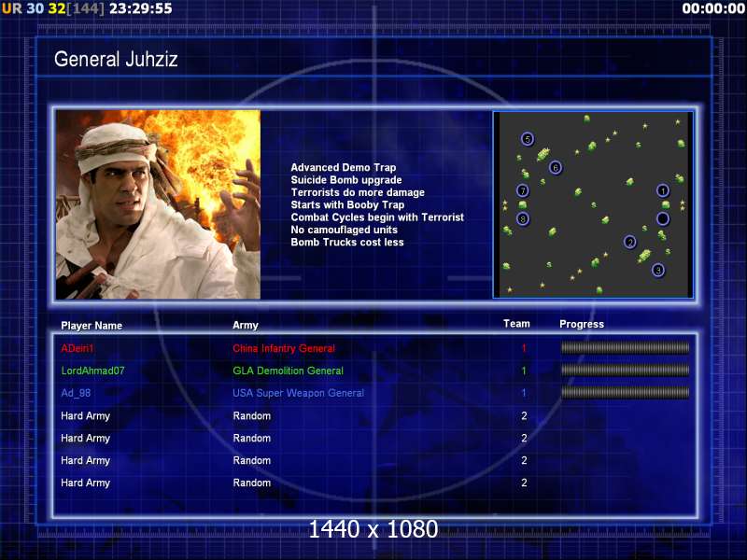Click "Bomb Trucks cost less" line
This screenshot has width=747, height=560.
[x=347, y=242]
